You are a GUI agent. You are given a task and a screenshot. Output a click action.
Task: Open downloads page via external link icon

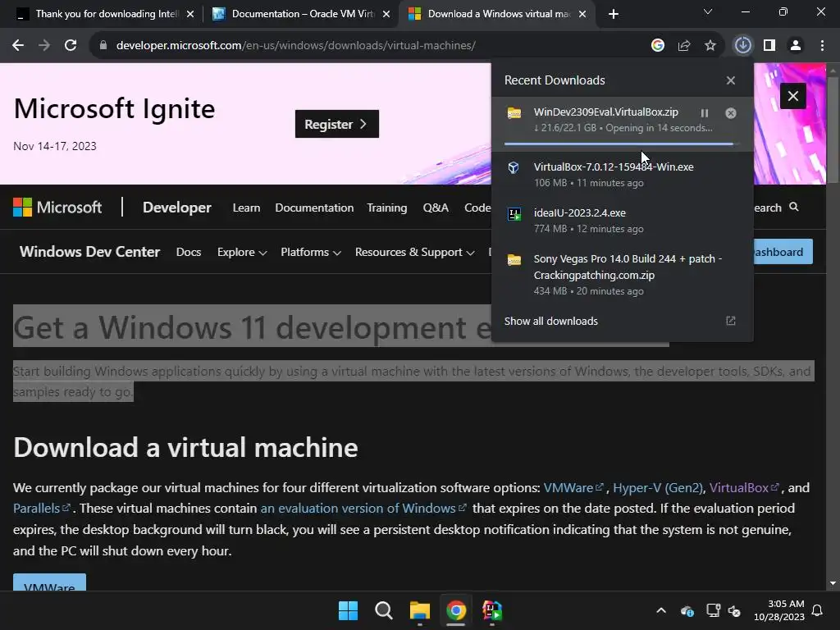tap(731, 321)
